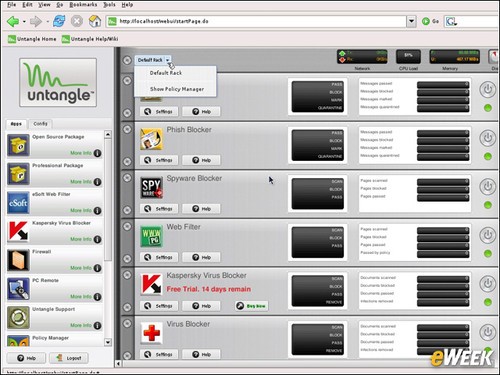Open the Tools menu

pyautogui.click(x=109, y=5)
